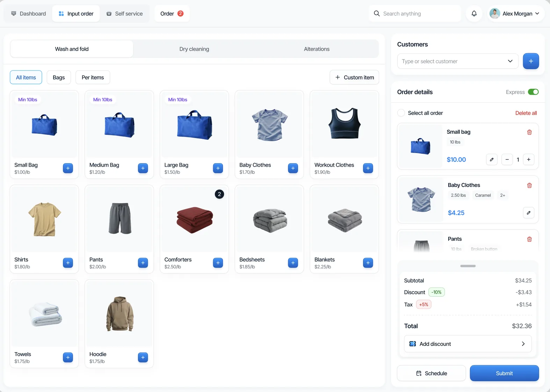This screenshot has height=392, width=550.
Task: Submit the order
Action: [x=504, y=373]
